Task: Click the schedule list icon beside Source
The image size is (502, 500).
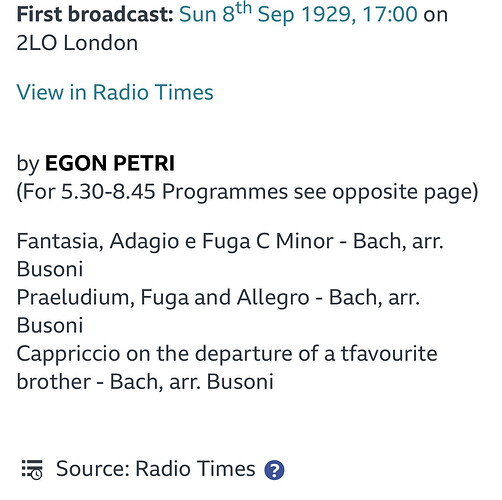Action: point(32,469)
